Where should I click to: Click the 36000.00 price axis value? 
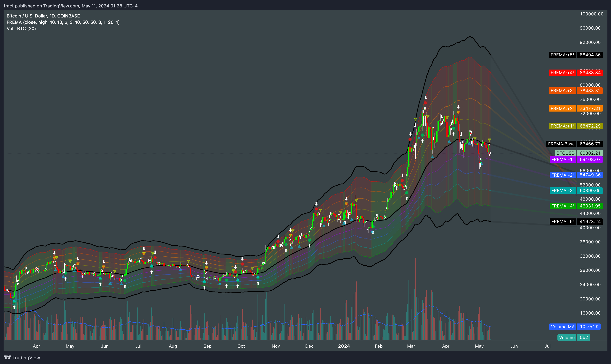pos(590,242)
